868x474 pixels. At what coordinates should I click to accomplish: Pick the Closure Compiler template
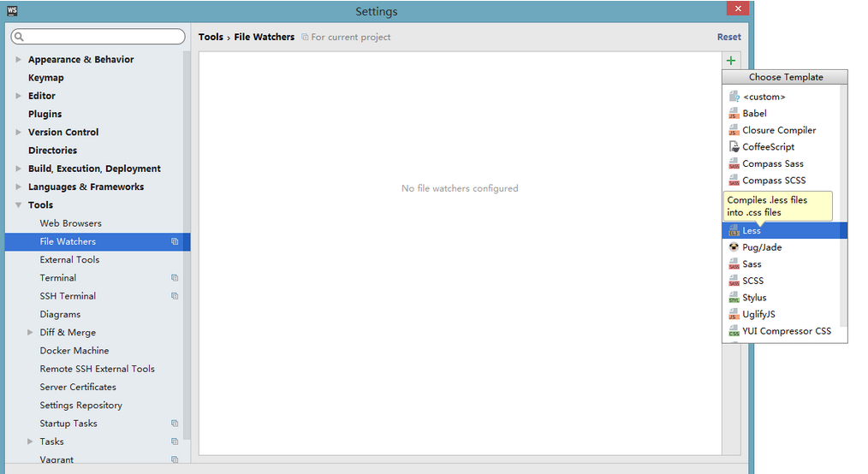(x=781, y=130)
